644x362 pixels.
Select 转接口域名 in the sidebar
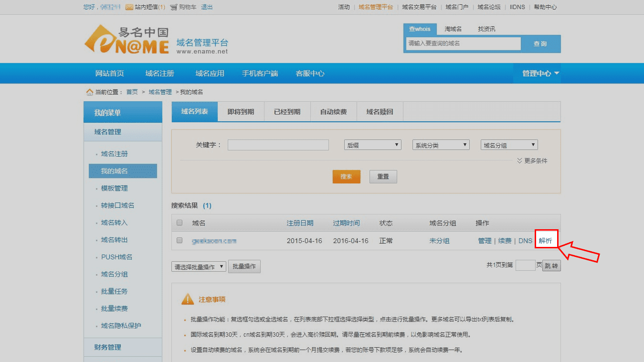tap(118, 205)
